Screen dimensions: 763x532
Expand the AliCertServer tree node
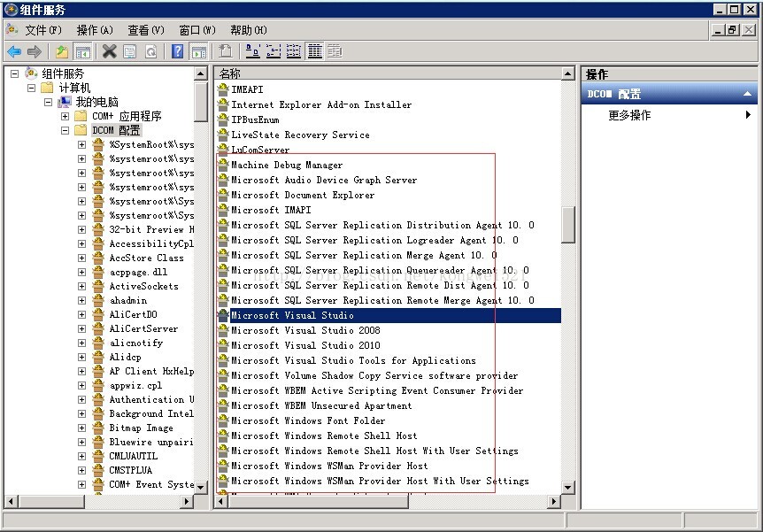[x=81, y=328]
